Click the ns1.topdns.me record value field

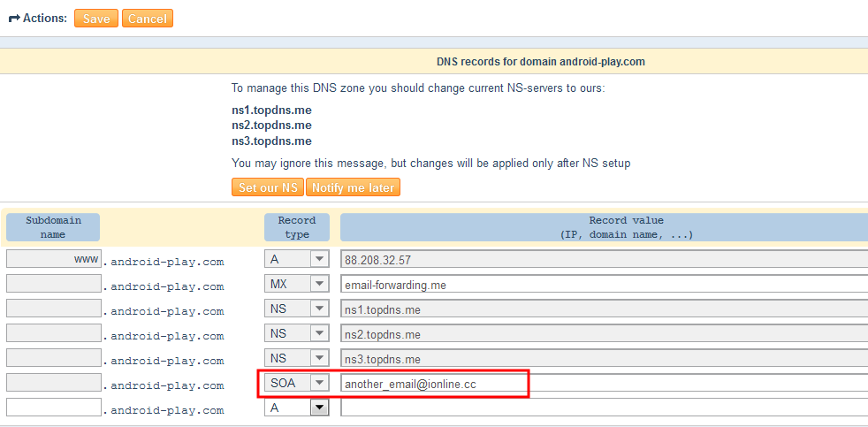tap(603, 309)
